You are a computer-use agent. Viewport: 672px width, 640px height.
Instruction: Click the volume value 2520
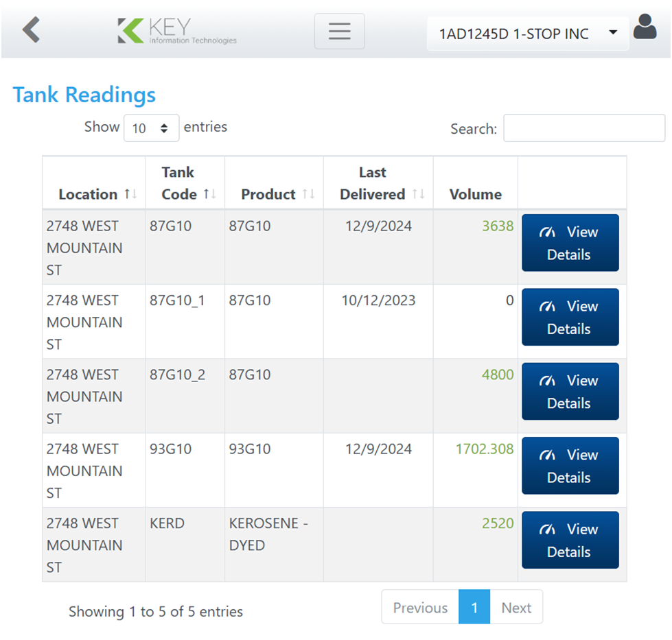tap(498, 523)
